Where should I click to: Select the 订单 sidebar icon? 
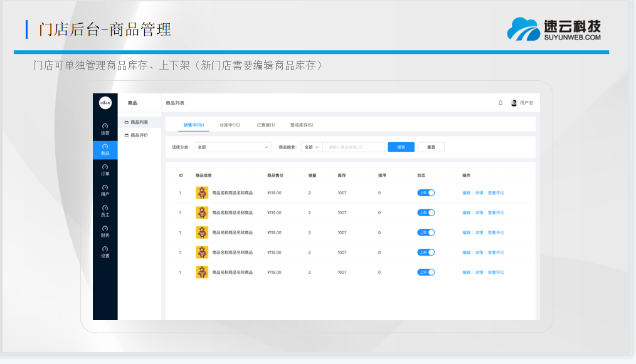click(x=105, y=170)
